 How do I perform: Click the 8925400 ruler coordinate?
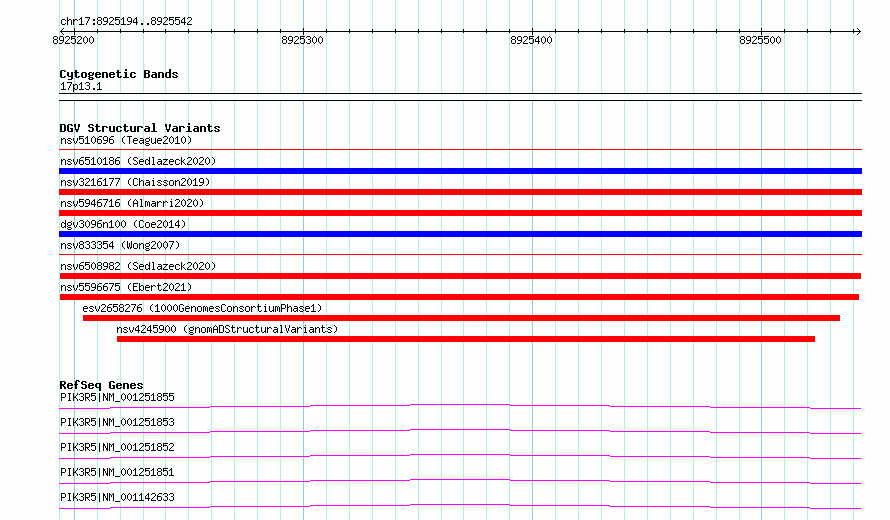click(531, 40)
